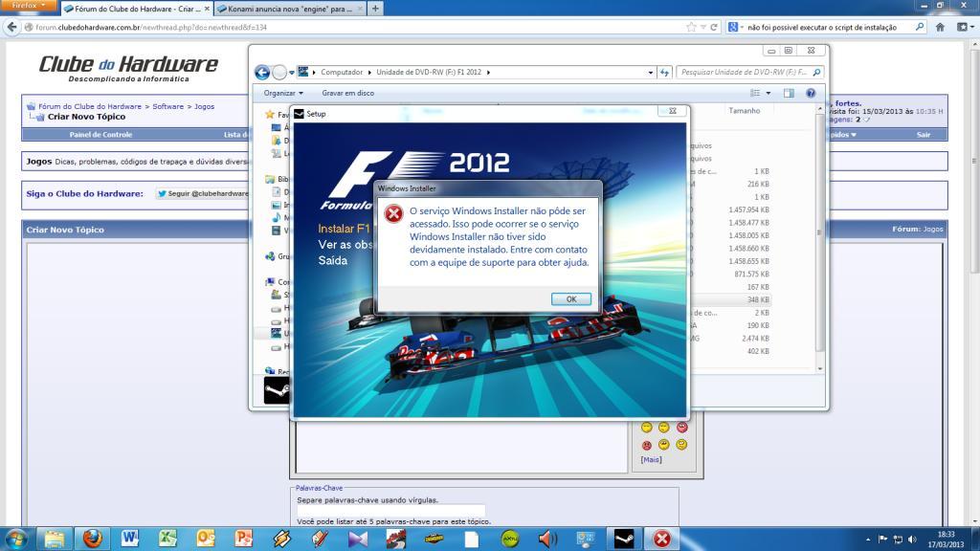Open Windows Start button
This screenshot has width=980, height=551.
[x=15, y=539]
